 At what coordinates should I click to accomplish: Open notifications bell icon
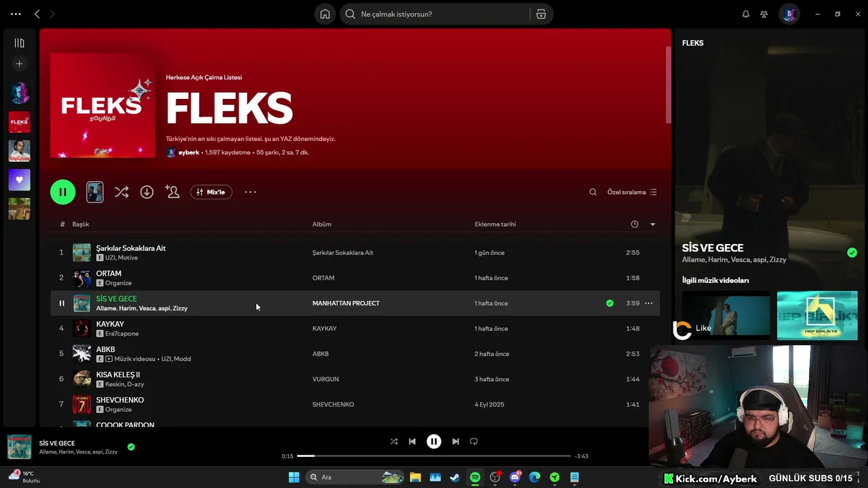746,14
